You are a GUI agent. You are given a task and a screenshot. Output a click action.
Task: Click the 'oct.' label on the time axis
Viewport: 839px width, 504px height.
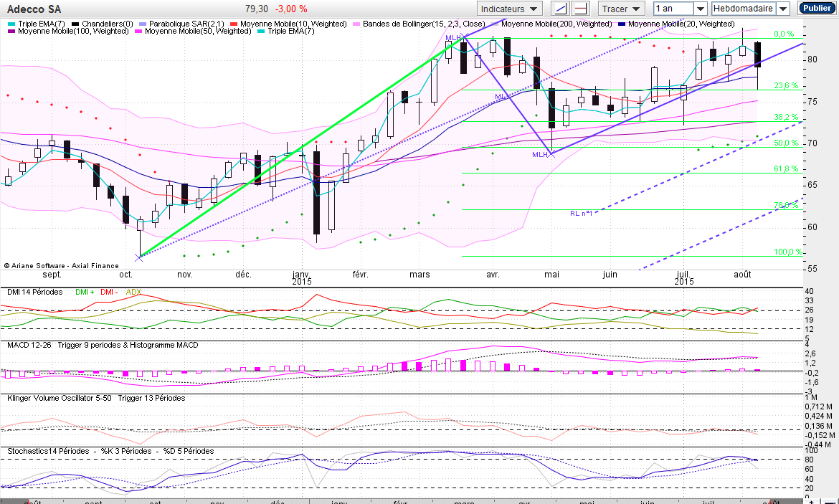point(125,275)
